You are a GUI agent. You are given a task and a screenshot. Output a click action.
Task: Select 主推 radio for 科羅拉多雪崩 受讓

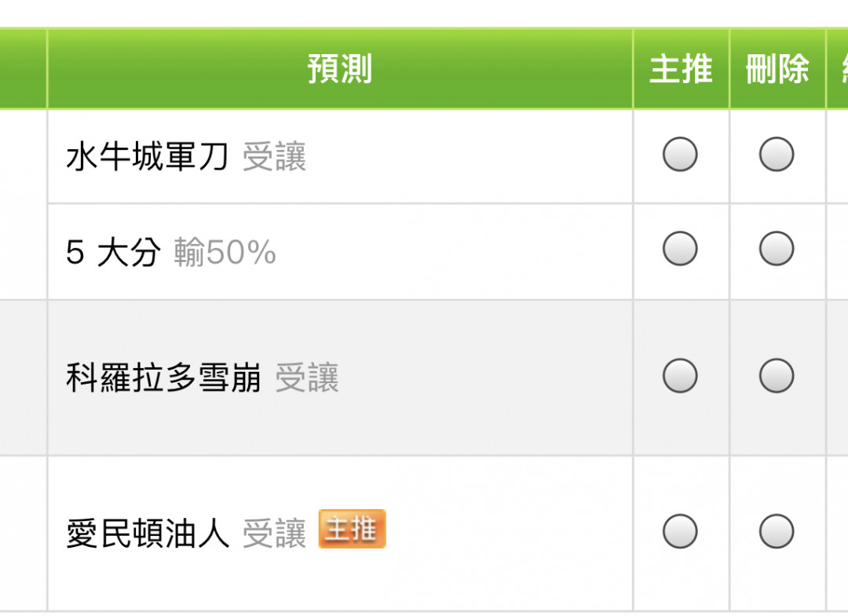tap(680, 376)
